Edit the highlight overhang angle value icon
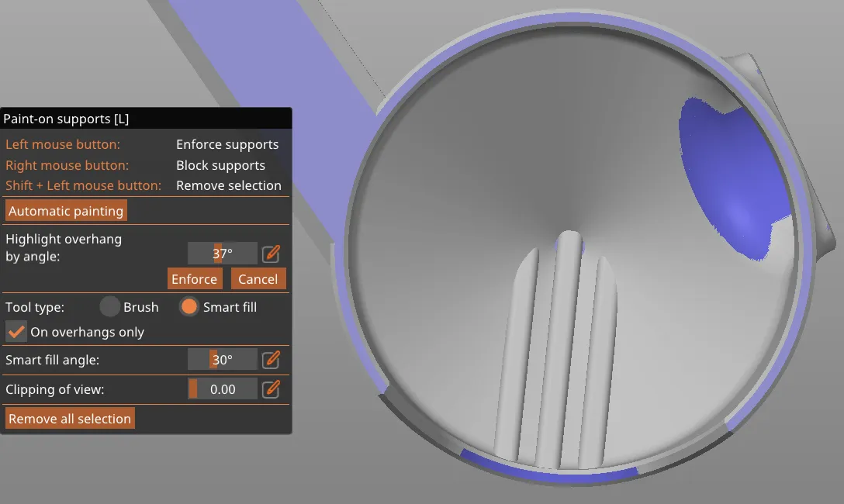844x504 pixels. click(x=271, y=254)
